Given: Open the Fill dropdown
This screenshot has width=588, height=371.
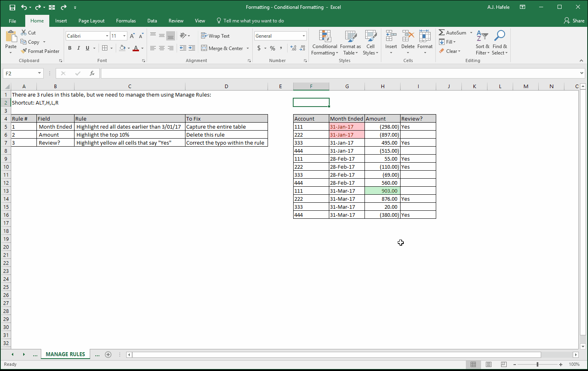Looking at the screenshot, I should click(447, 42).
